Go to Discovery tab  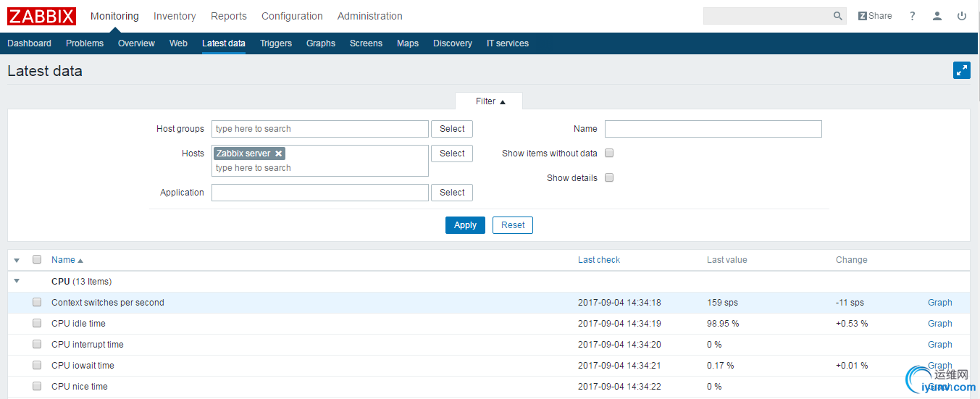pyautogui.click(x=453, y=43)
